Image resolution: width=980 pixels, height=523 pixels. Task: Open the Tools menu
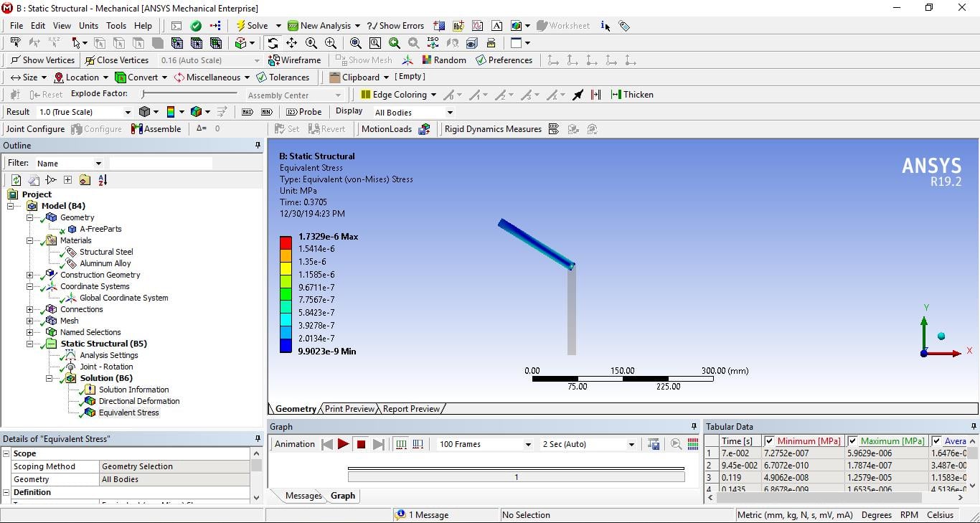pyautogui.click(x=116, y=26)
